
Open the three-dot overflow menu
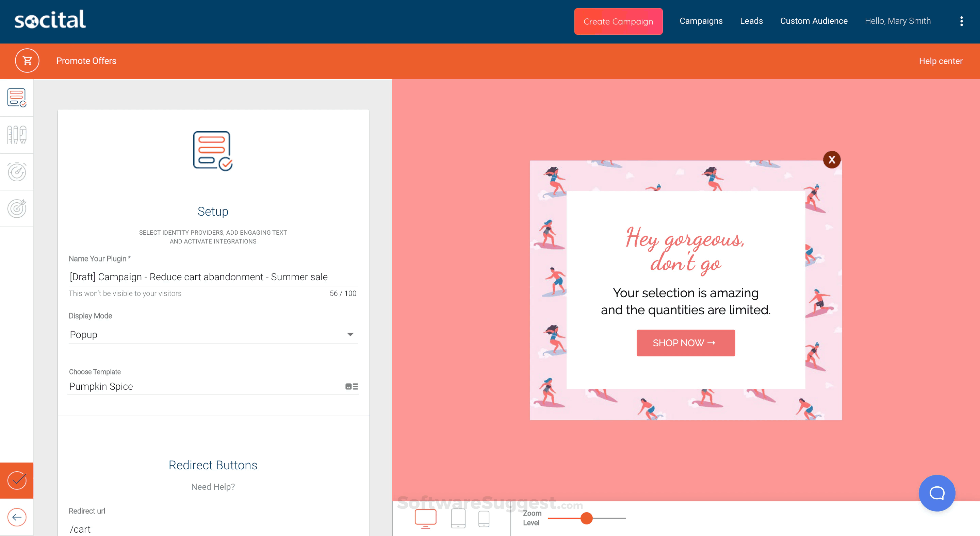pos(962,21)
